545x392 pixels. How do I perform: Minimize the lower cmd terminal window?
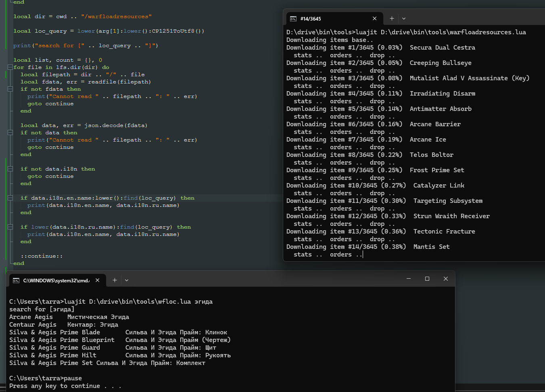click(409, 279)
